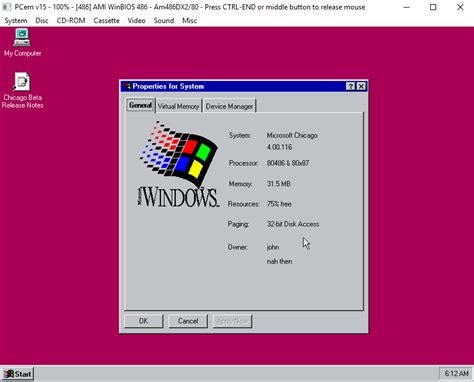This screenshot has width=474, height=382.
Task: Click the PCem window title icon
Action: pyautogui.click(x=7, y=7)
